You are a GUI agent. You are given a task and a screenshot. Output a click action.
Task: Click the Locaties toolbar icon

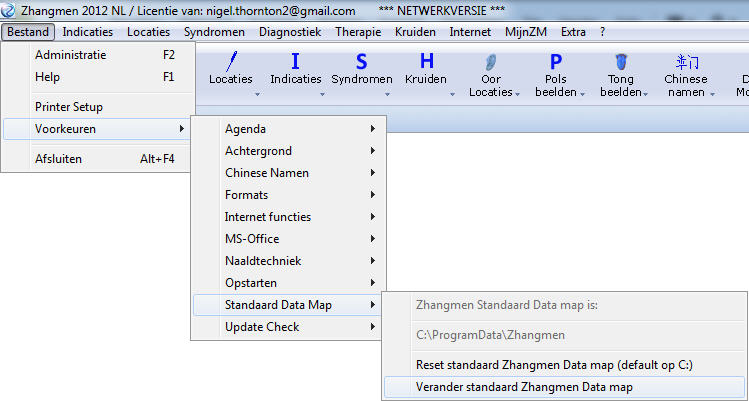click(x=231, y=62)
